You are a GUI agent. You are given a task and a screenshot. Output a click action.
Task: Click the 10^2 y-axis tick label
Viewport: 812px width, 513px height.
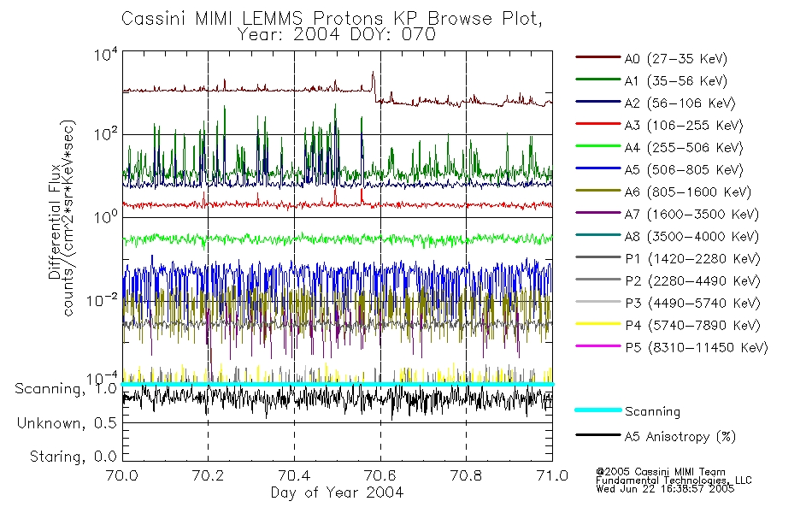click(106, 135)
